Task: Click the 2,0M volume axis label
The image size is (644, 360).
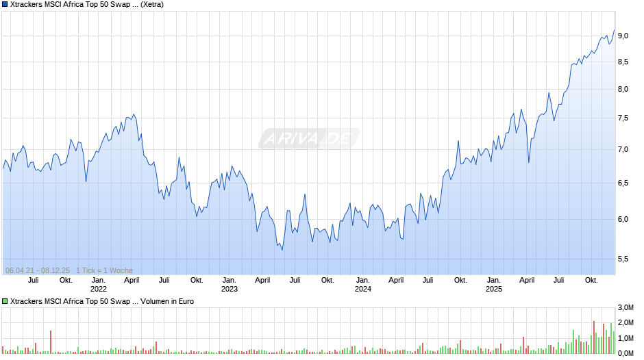Action: (x=626, y=323)
